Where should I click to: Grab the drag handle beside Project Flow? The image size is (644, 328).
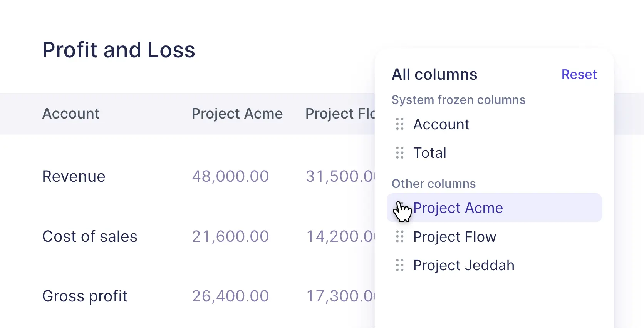(400, 237)
